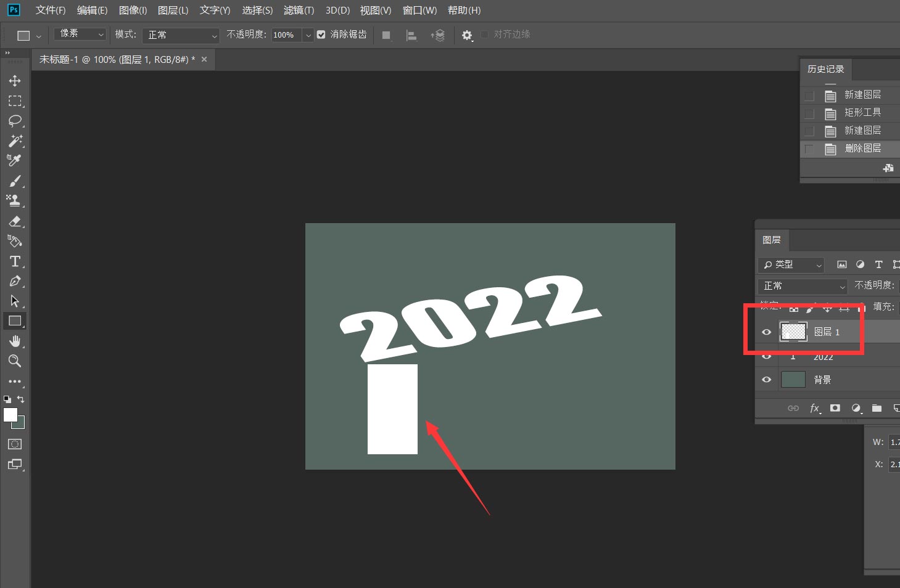Set history brush source for 删除图层
The width and height of the screenshot is (900, 588).
pyautogui.click(x=809, y=149)
